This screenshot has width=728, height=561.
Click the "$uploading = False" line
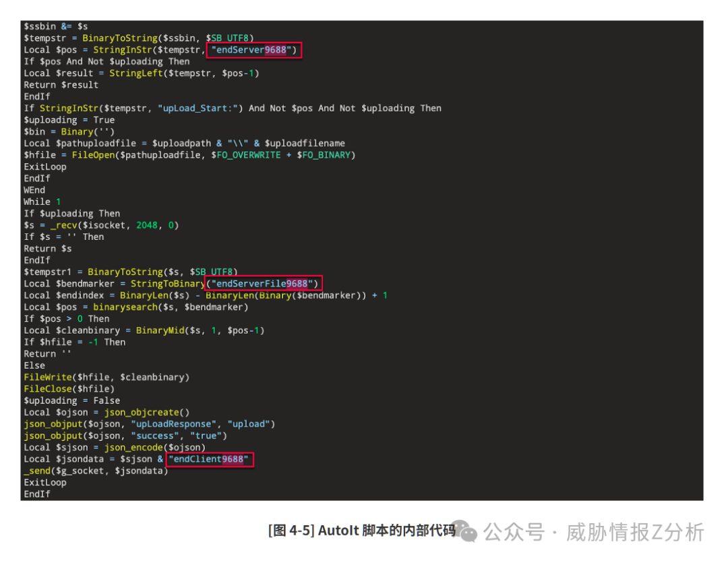pyautogui.click(x=72, y=401)
